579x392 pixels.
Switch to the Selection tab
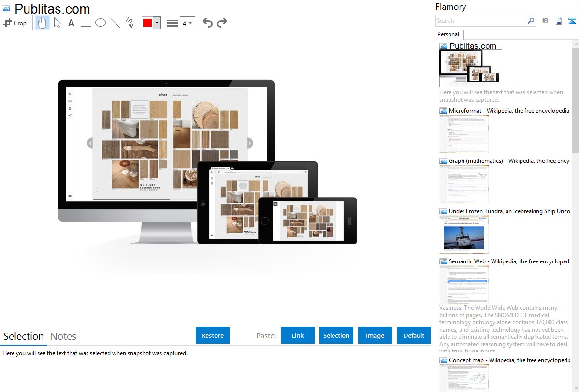24,336
